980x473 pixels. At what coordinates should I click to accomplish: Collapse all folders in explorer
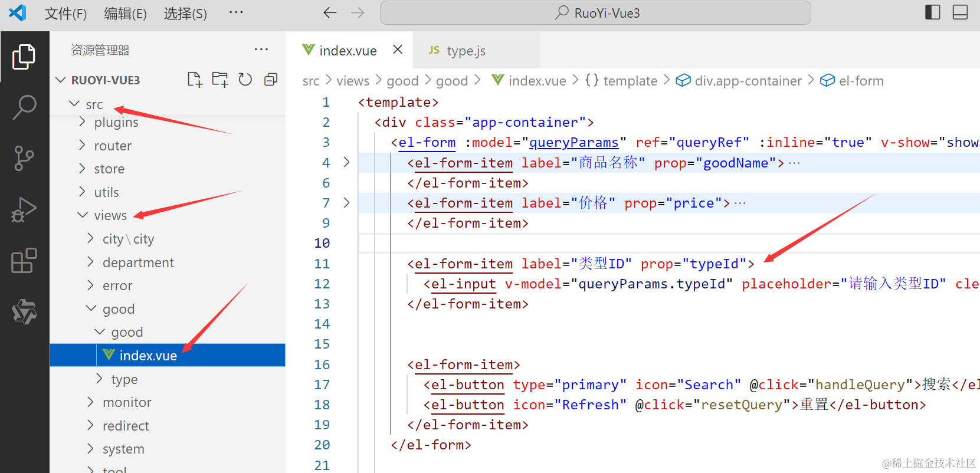point(271,80)
